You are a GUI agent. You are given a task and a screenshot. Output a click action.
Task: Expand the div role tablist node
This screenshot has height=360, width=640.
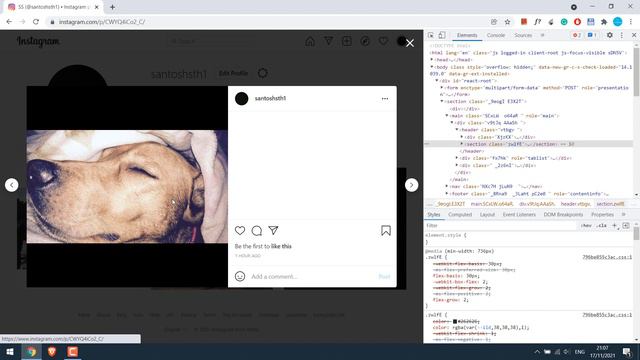pyautogui.click(x=457, y=158)
